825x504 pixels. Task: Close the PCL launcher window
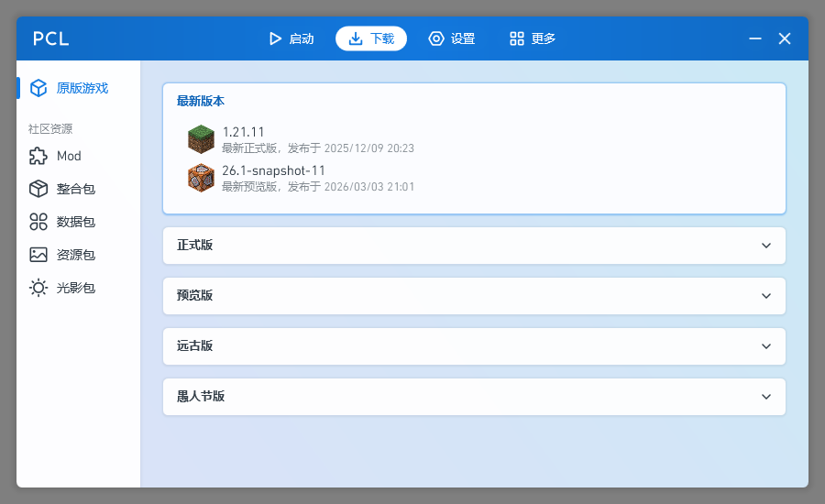coord(785,38)
